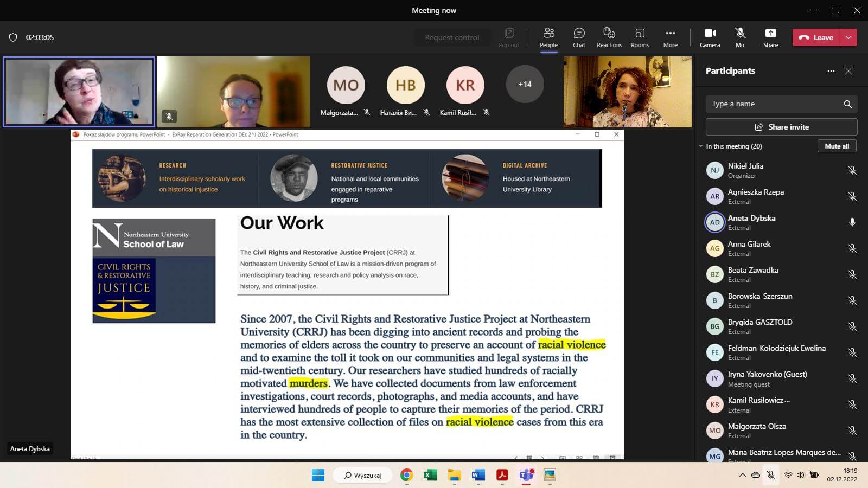The height and width of the screenshot is (488, 868).
Task: Leave the meeting
Action: 816,37
